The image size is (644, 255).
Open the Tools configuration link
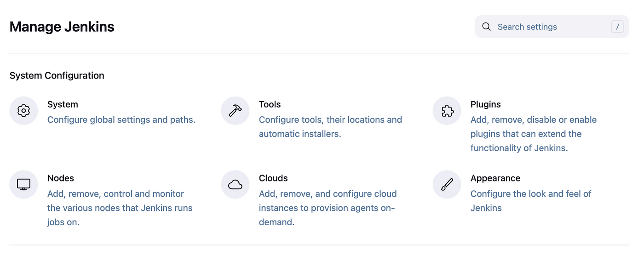click(270, 104)
